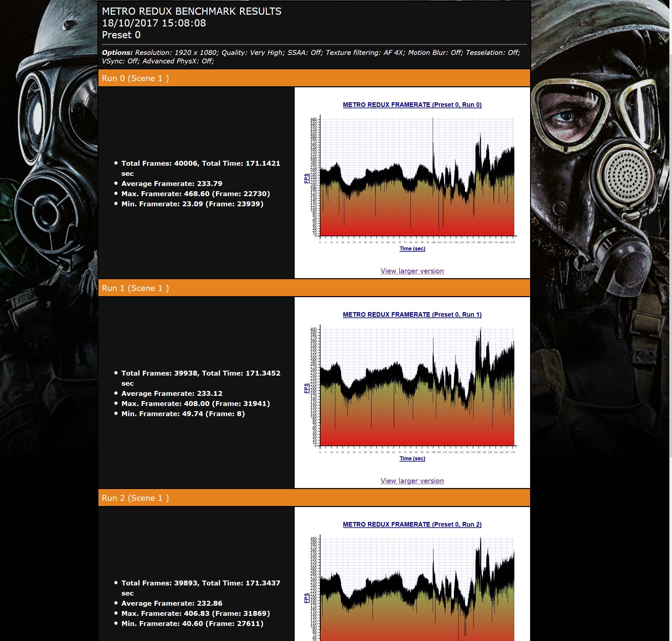Click the METRO REDUX BENCHMARK RESULTS heading
This screenshot has height=641, width=672.
point(191,11)
